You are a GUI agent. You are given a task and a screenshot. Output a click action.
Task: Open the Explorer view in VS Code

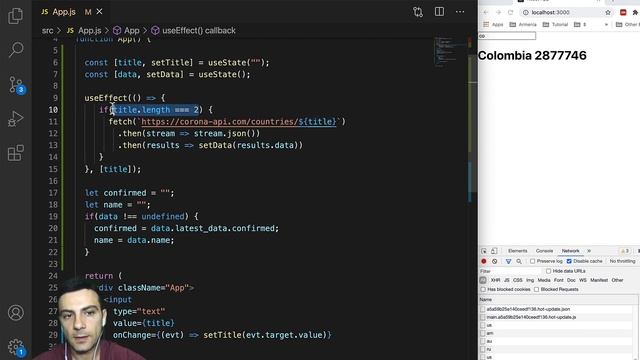click(16, 16)
